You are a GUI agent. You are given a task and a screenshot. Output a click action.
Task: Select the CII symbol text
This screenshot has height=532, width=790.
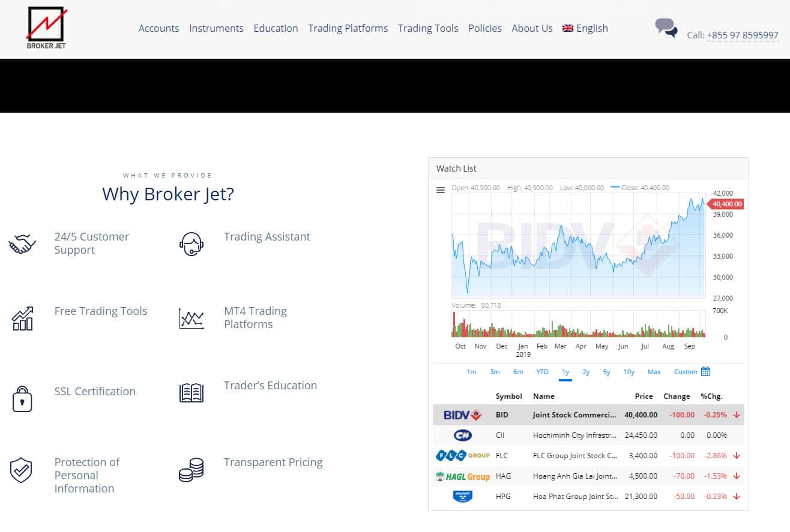(x=500, y=435)
